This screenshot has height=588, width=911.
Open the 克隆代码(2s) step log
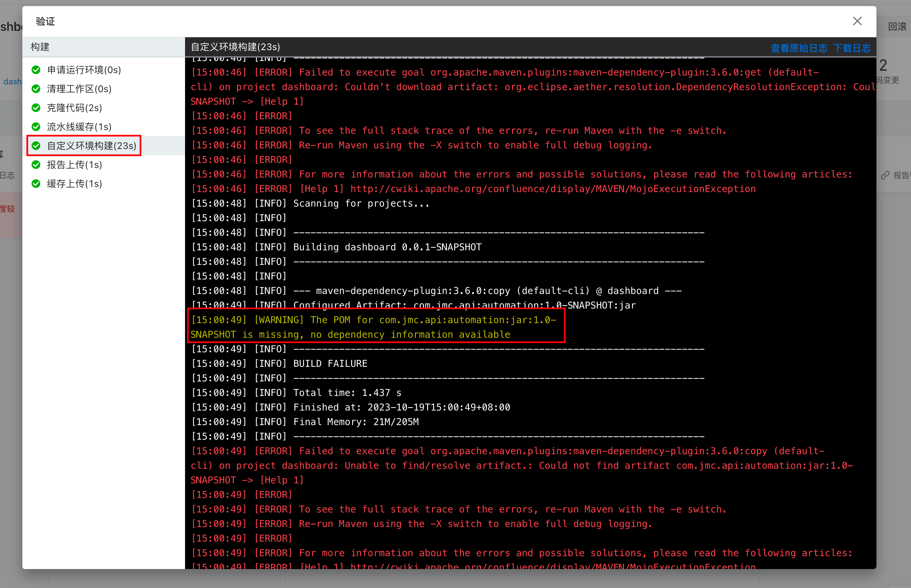[x=75, y=108]
